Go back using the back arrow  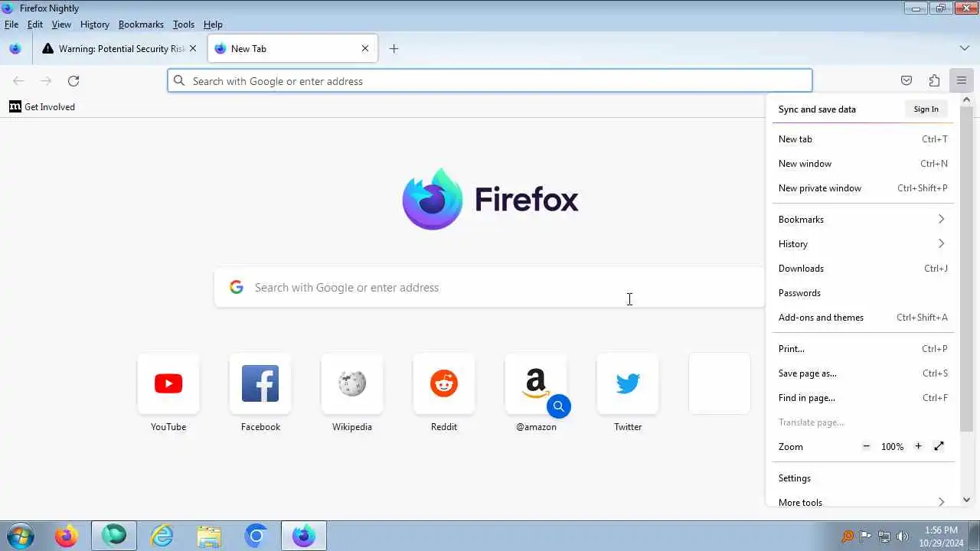click(18, 80)
